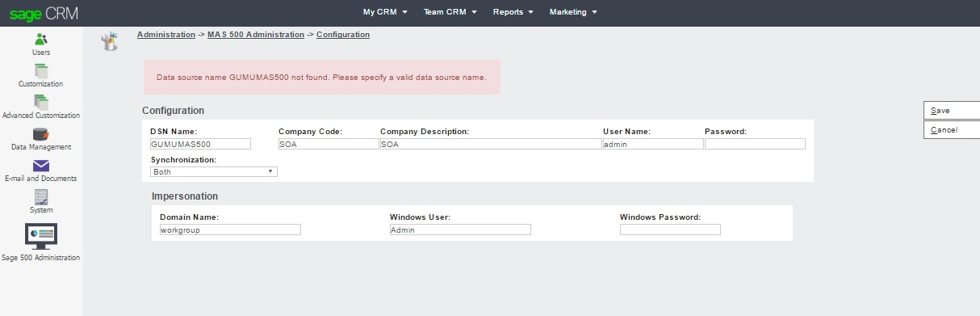Click into the Password field

click(755, 144)
